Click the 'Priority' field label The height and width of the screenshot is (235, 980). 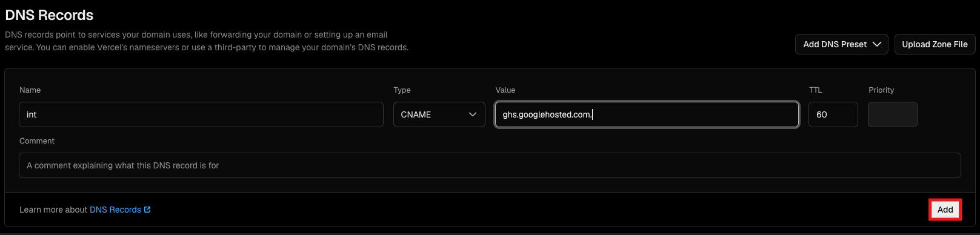881,90
